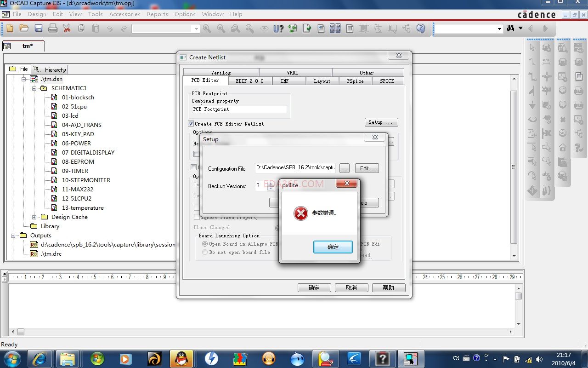This screenshot has height=368, width=588.
Task: Print using the printer toolbar icon
Action: pos(53,29)
